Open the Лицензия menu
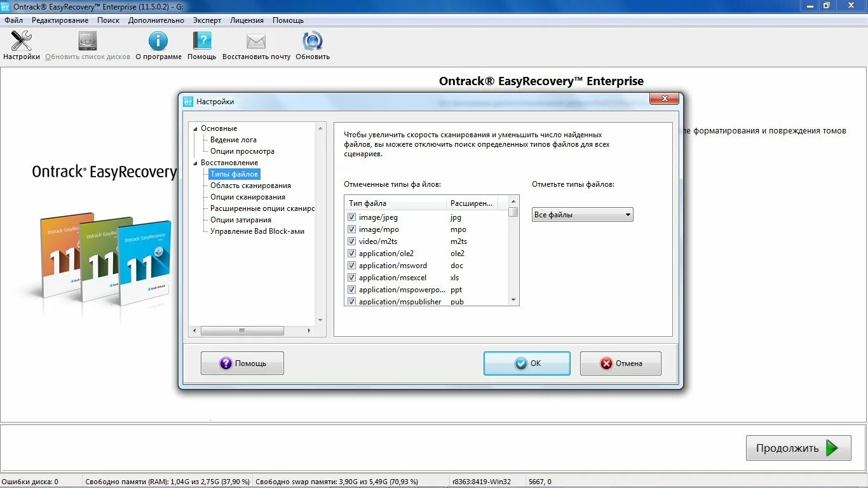 pyautogui.click(x=247, y=20)
